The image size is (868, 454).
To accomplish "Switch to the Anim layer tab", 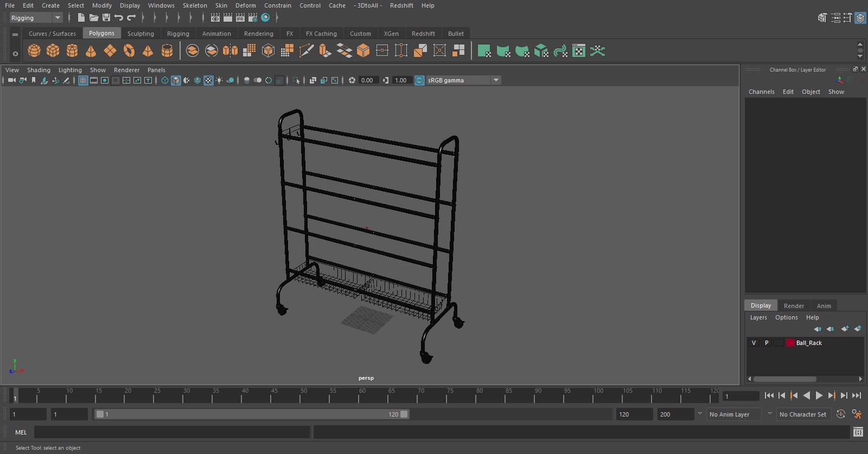I will 824,306.
